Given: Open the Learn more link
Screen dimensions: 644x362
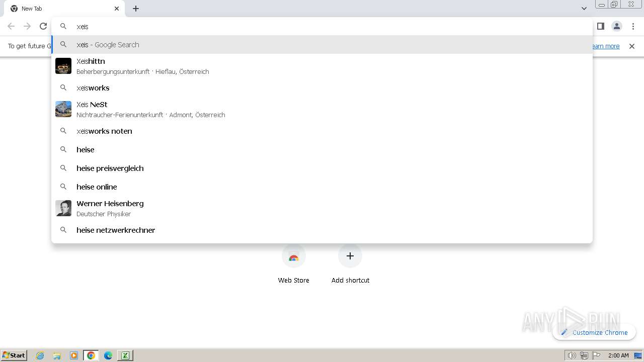Looking at the screenshot, I should point(605,46).
